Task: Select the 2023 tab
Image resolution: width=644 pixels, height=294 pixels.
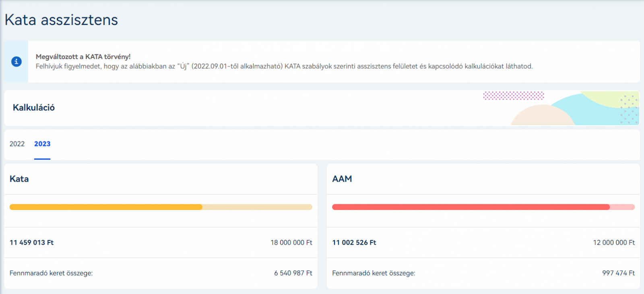Action: point(42,144)
